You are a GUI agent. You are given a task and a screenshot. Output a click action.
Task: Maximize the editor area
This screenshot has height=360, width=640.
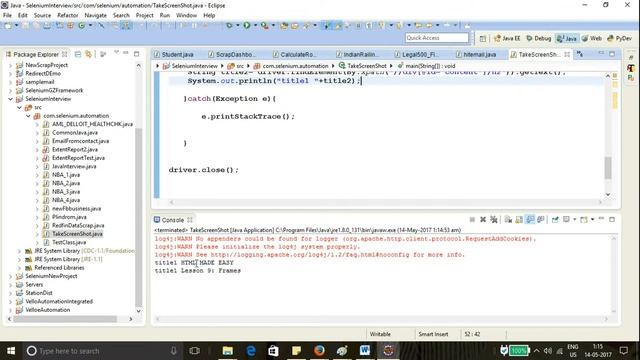pos(612,54)
